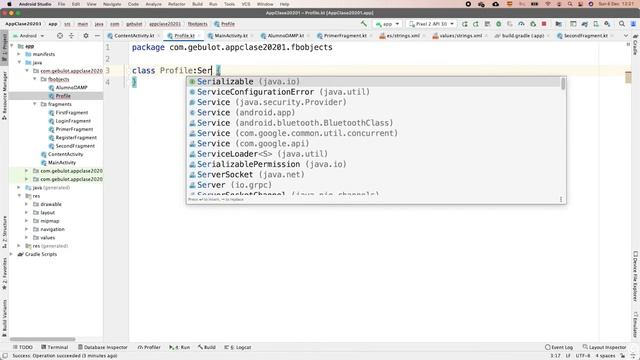This screenshot has height=360, width=640.
Task: Collapse the fbobjects package
Action: pyautogui.click(x=35, y=79)
